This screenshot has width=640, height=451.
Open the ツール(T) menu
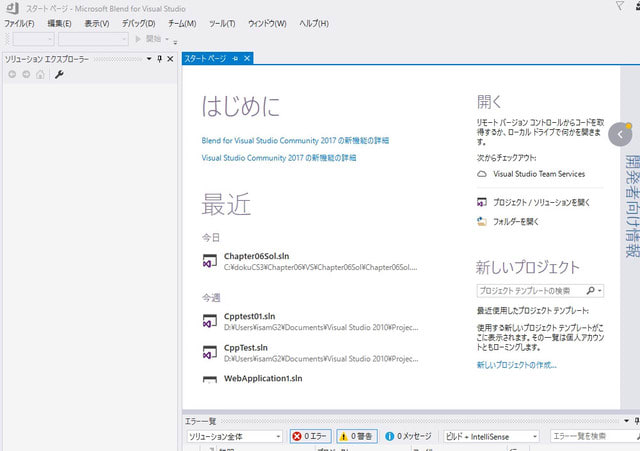tap(222, 24)
